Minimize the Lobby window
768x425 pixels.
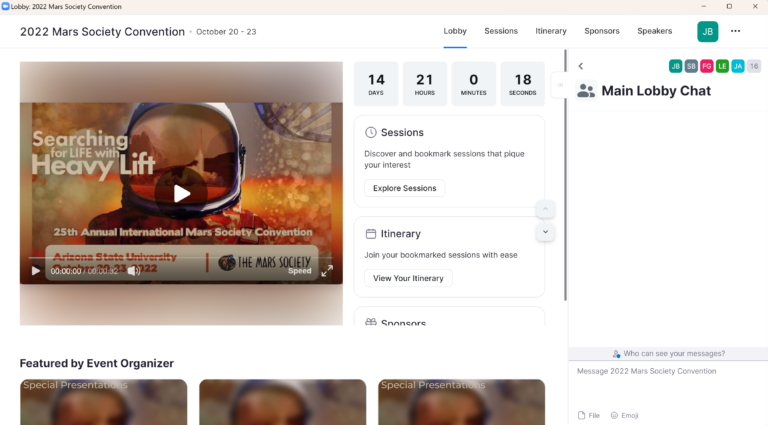[704, 6]
